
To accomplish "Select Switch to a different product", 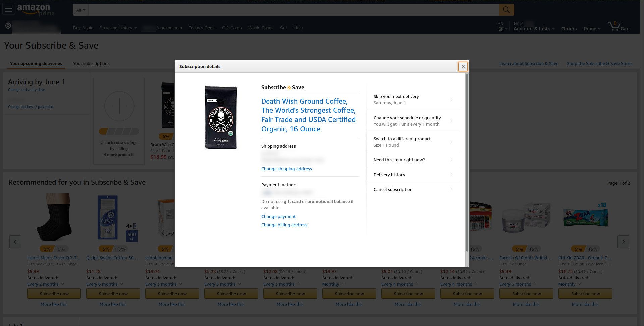I will pyautogui.click(x=413, y=142).
